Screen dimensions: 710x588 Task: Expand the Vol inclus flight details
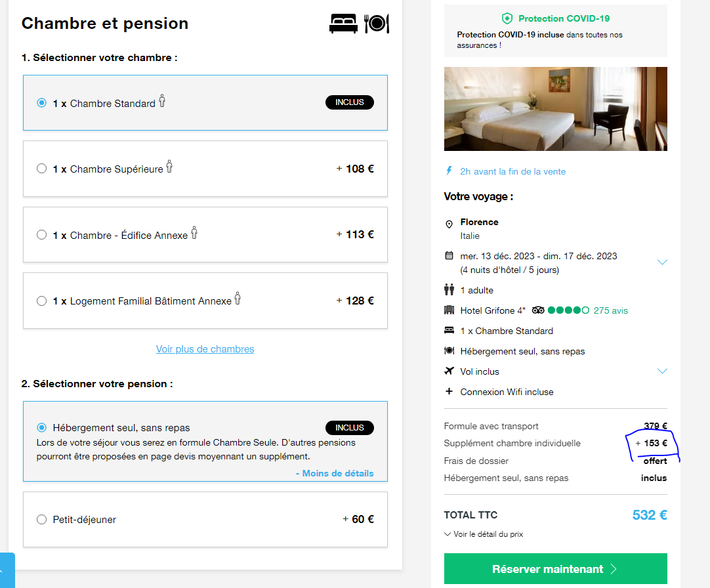click(662, 371)
